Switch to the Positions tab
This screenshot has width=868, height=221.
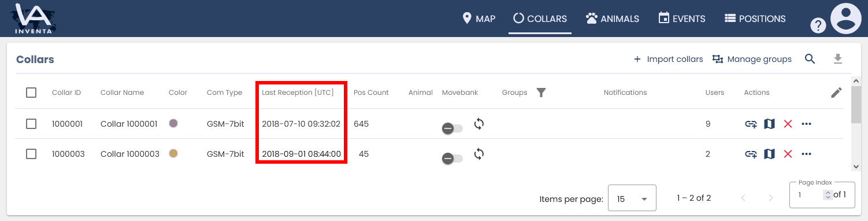point(755,19)
